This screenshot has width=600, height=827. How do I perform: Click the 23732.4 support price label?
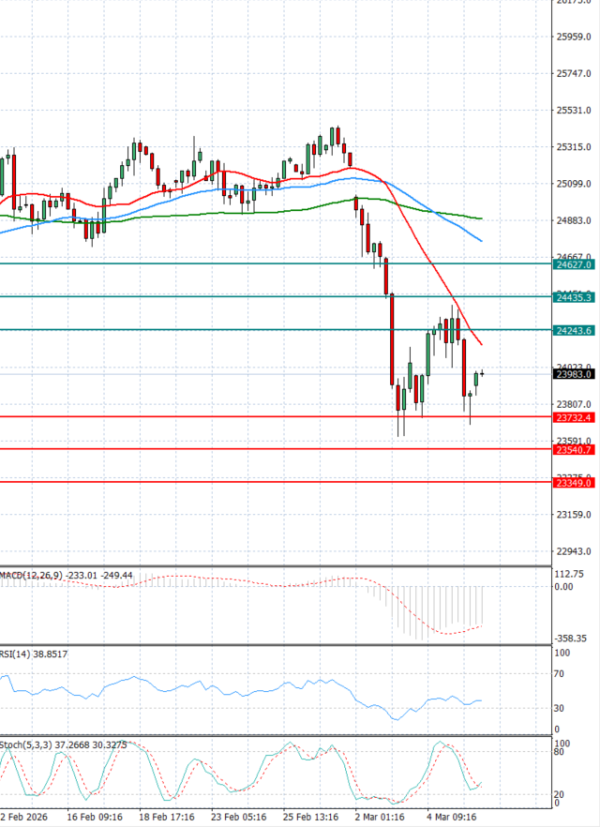tap(575, 418)
